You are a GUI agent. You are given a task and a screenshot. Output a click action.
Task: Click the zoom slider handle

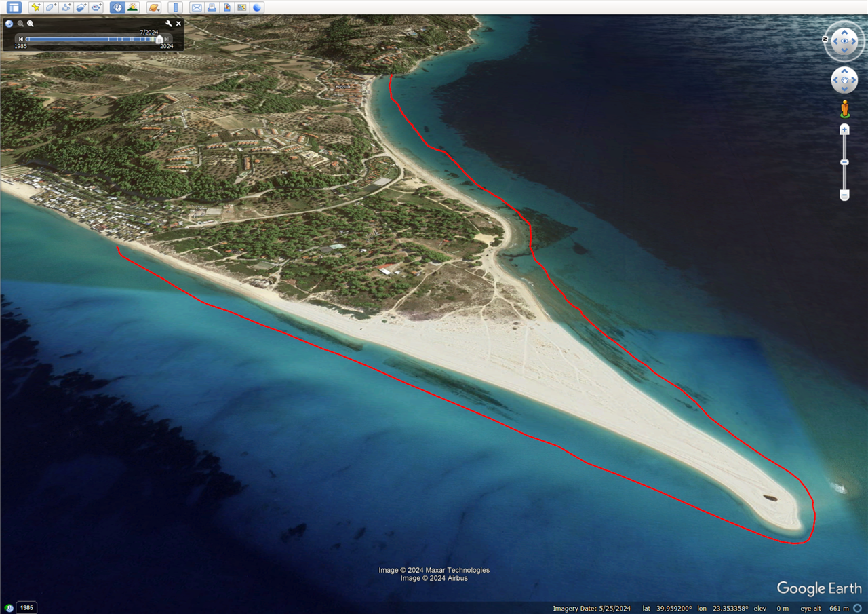[x=844, y=162]
